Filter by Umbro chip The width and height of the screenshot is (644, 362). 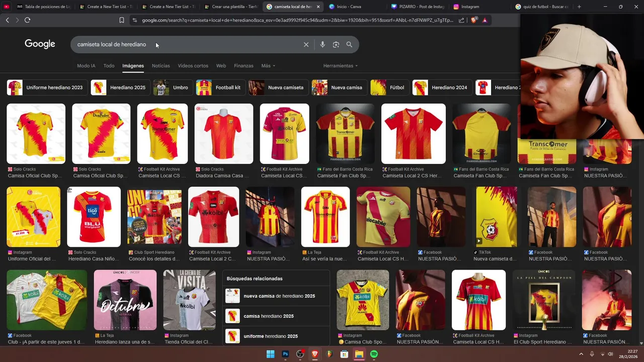click(x=173, y=87)
